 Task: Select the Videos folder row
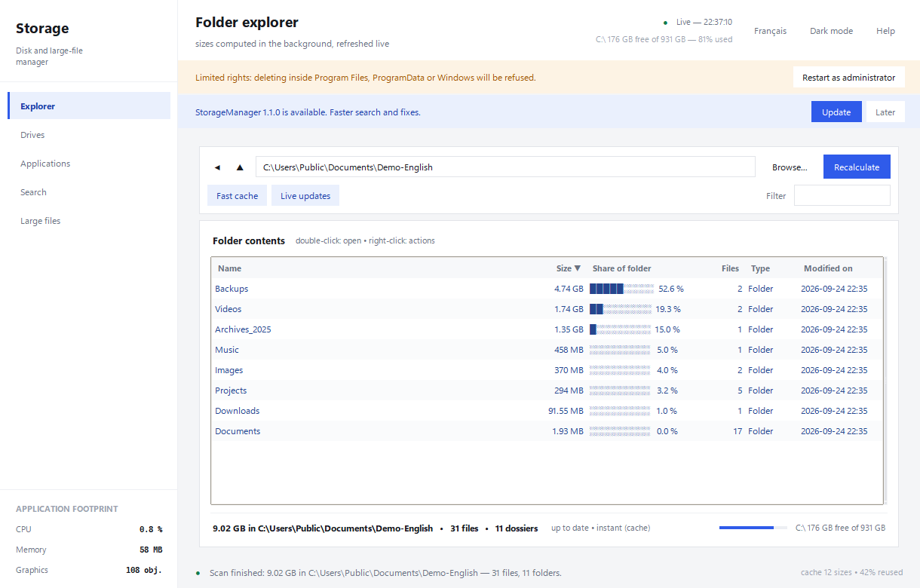pyautogui.click(x=547, y=309)
